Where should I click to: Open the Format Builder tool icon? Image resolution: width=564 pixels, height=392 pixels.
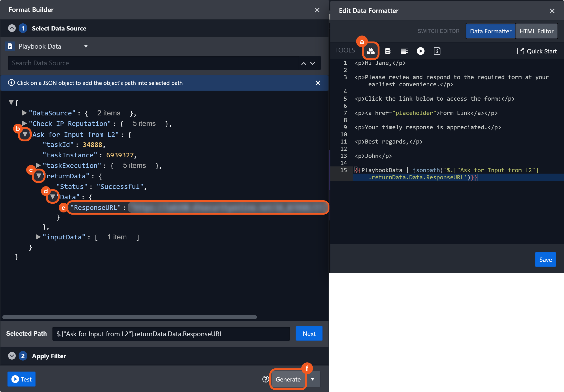click(370, 51)
